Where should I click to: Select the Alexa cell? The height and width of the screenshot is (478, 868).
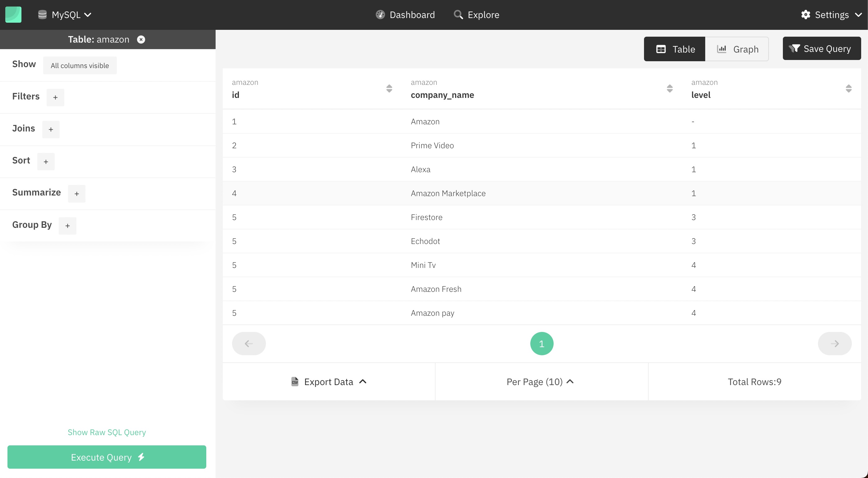421,169
